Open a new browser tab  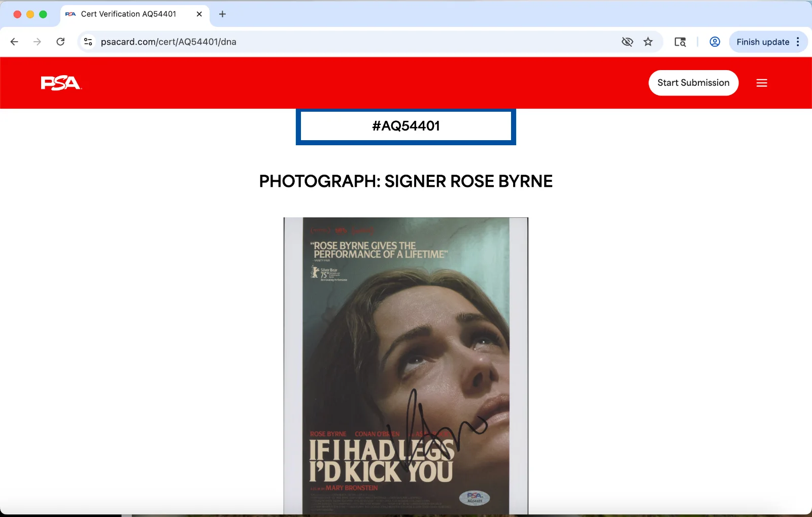click(222, 14)
